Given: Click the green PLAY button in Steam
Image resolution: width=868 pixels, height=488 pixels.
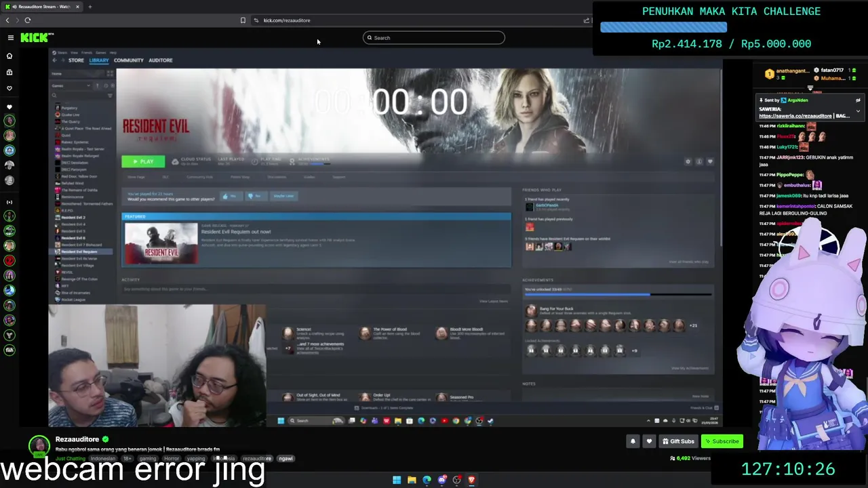Looking at the screenshot, I should tap(143, 161).
